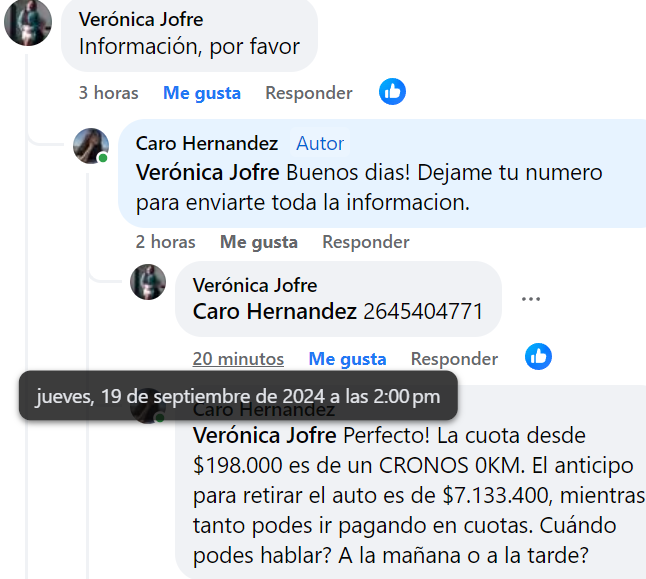Open the '20 minutos' timestamp link
This screenshot has width=646, height=579.
pos(238,359)
